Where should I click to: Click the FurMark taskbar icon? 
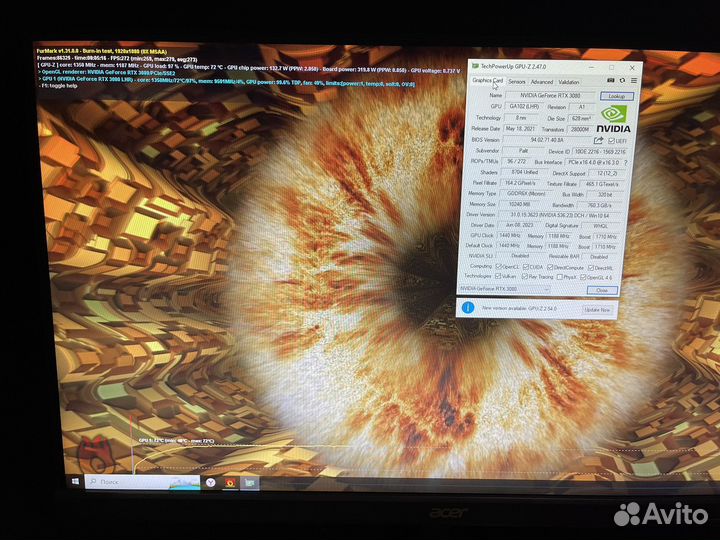pos(230,483)
